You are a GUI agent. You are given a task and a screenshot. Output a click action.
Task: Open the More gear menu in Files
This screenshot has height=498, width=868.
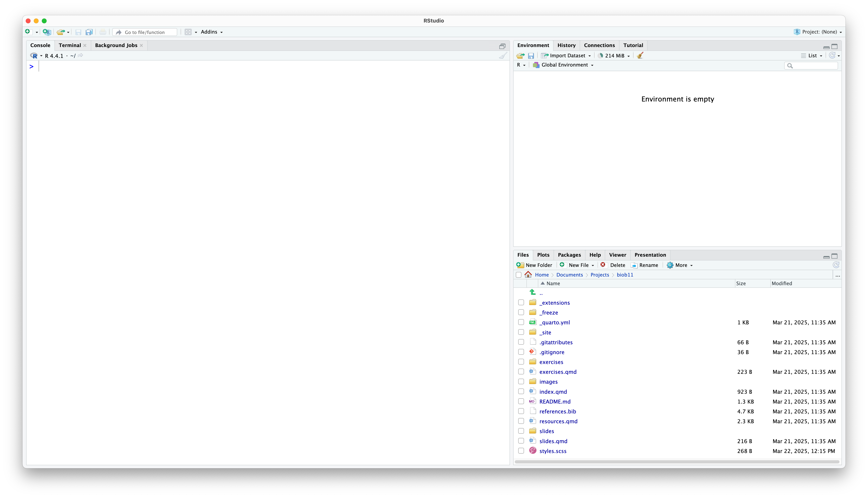680,265
